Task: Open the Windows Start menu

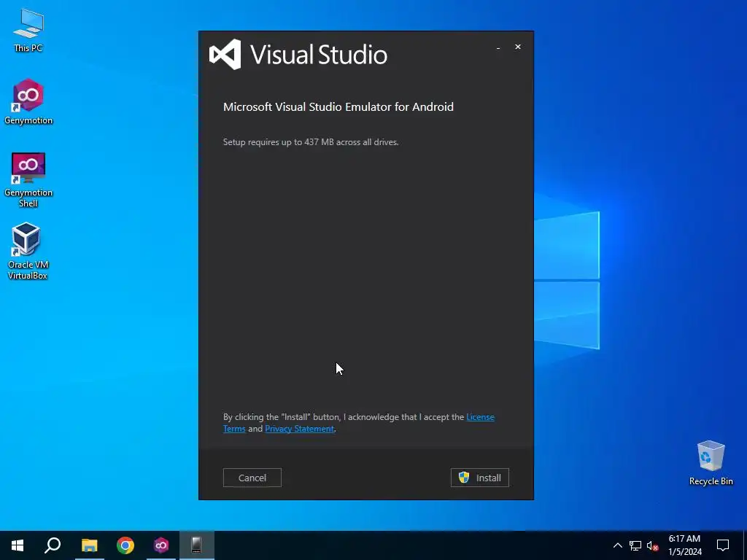Action: [x=18, y=545]
